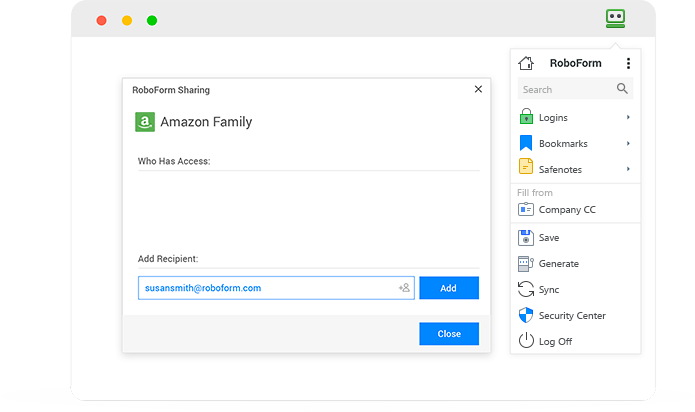This screenshot has width=695, height=412.
Task: Click the Save floppy disk icon
Action: (x=526, y=237)
